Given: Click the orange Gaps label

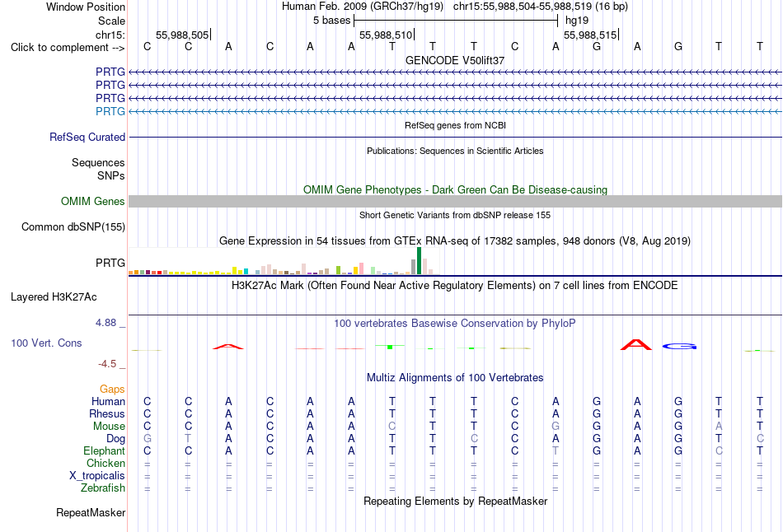Looking at the screenshot, I should pyautogui.click(x=112, y=389).
